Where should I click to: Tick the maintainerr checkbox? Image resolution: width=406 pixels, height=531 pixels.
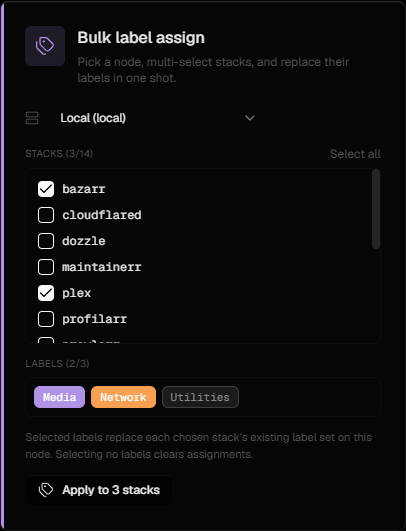click(46, 267)
